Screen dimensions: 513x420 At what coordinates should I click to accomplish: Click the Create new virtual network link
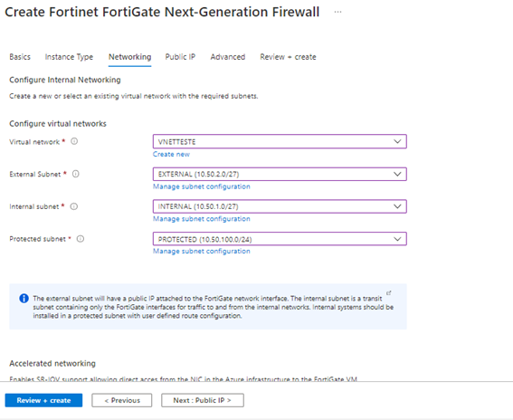tap(171, 154)
